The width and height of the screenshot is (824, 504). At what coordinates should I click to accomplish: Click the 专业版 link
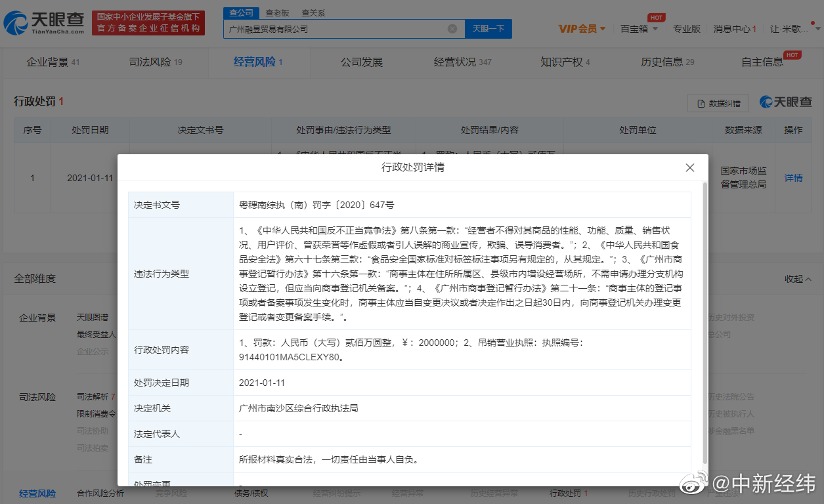point(686,29)
